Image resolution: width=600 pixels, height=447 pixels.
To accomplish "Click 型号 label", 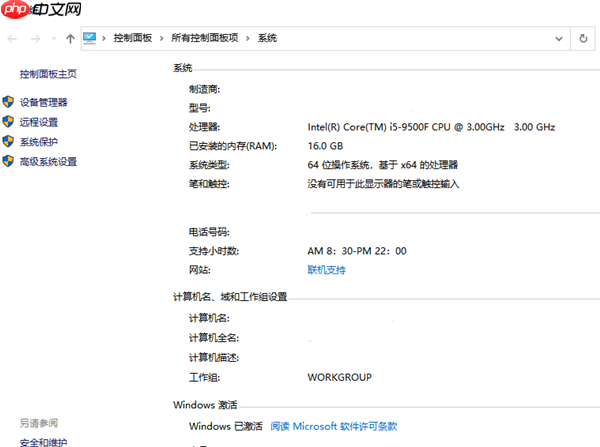I will click(x=199, y=108).
